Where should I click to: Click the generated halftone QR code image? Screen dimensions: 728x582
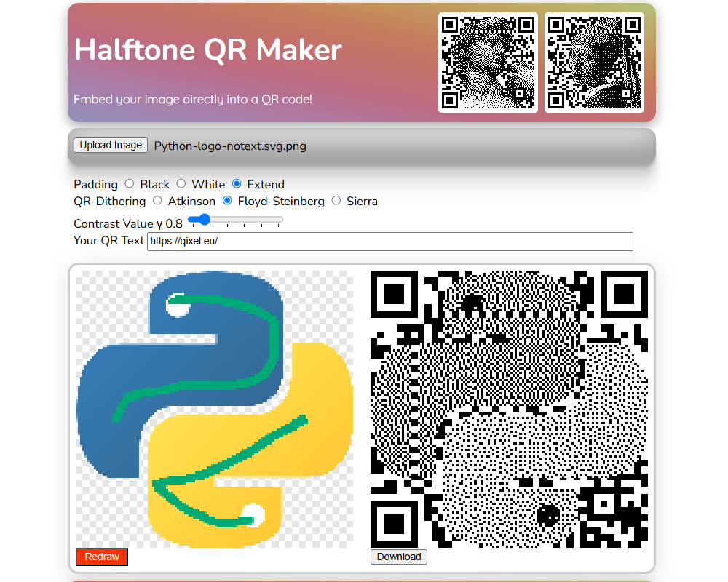(509, 409)
